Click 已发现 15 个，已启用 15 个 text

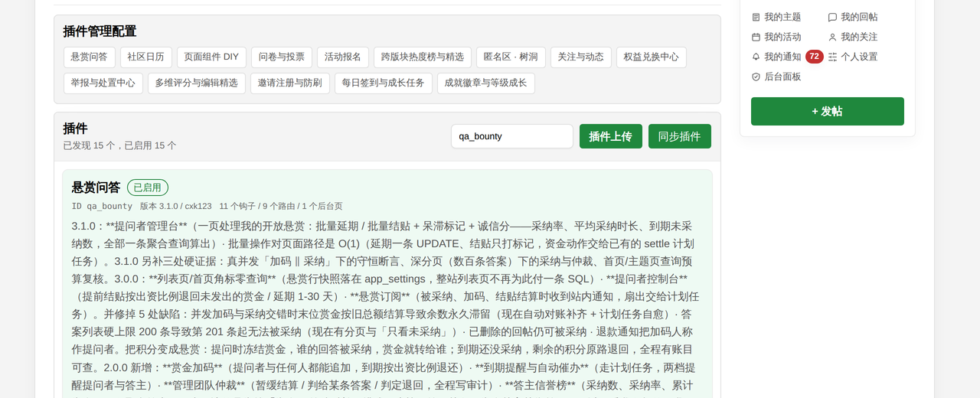119,145
